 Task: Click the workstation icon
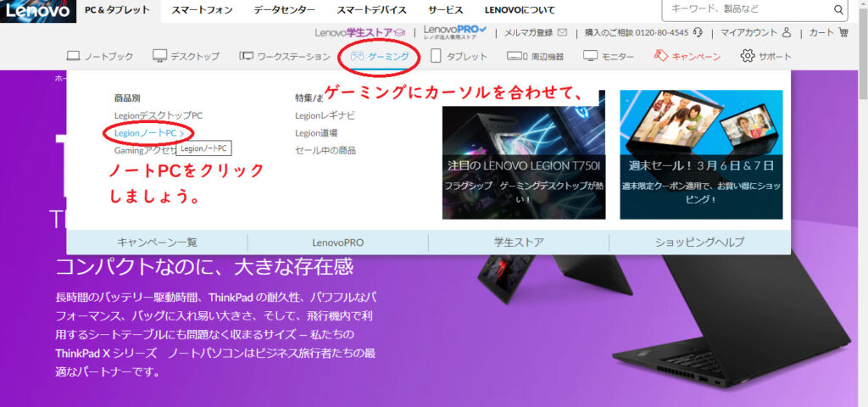[247, 56]
